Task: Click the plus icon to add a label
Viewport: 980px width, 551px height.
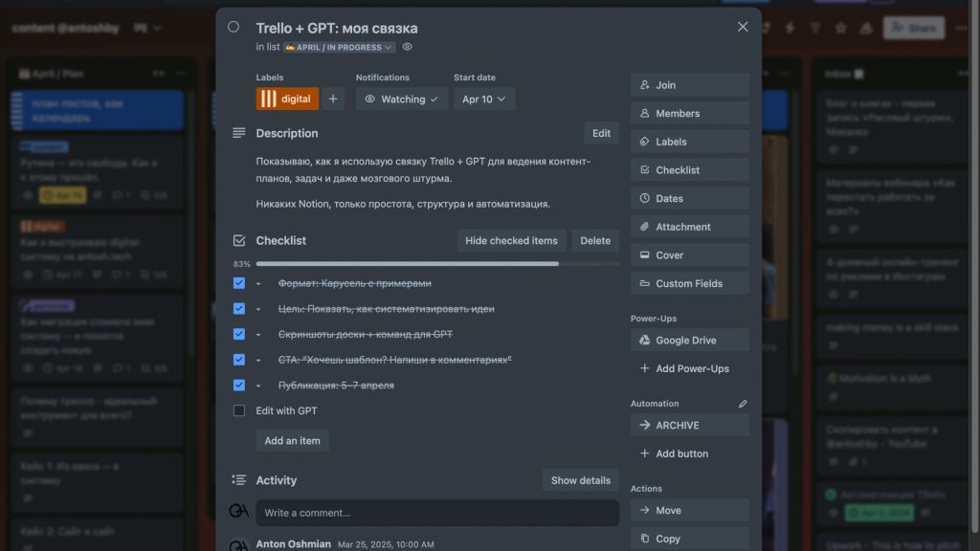Action: click(x=333, y=99)
